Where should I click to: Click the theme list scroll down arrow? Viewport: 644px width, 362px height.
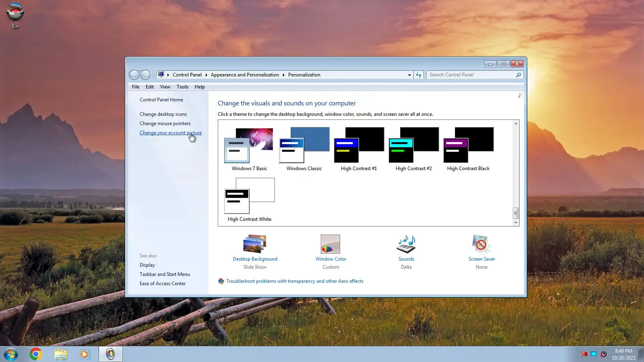point(516,222)
